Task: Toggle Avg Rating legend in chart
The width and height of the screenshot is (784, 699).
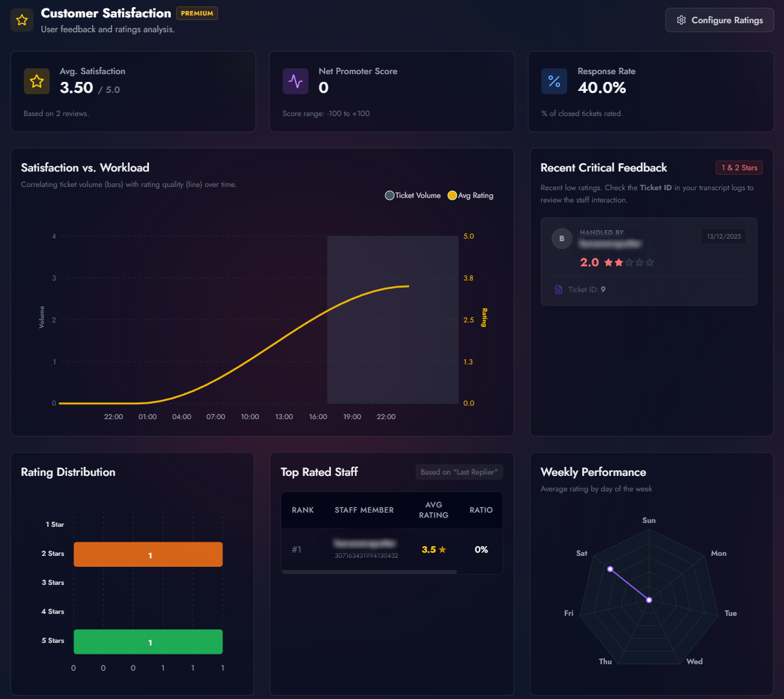Action: tap(470, 195)
